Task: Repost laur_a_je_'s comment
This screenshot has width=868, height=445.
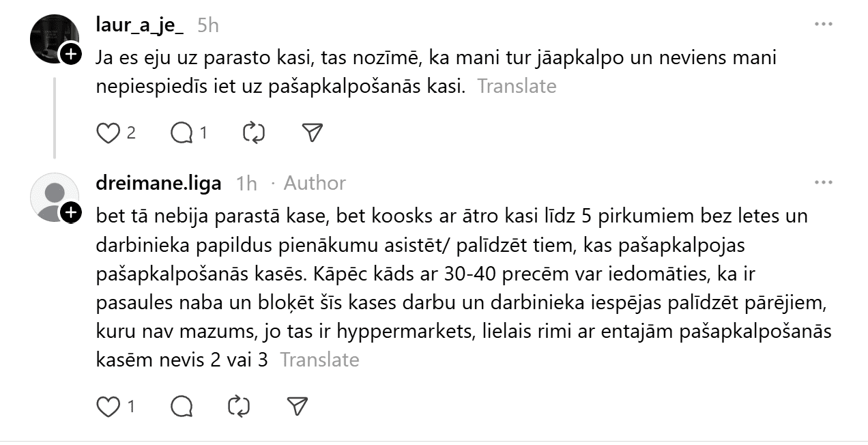Action: (x=254, y=132)
